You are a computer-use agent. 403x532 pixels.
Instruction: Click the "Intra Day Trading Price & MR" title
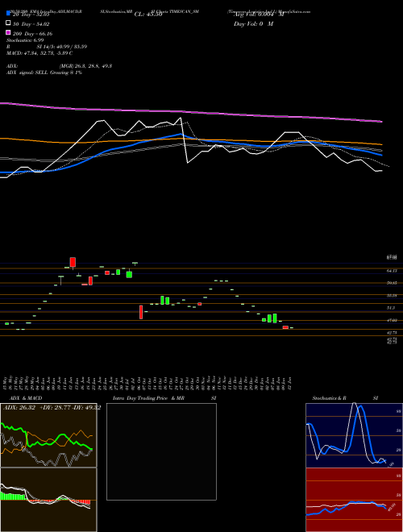(148, 398)
